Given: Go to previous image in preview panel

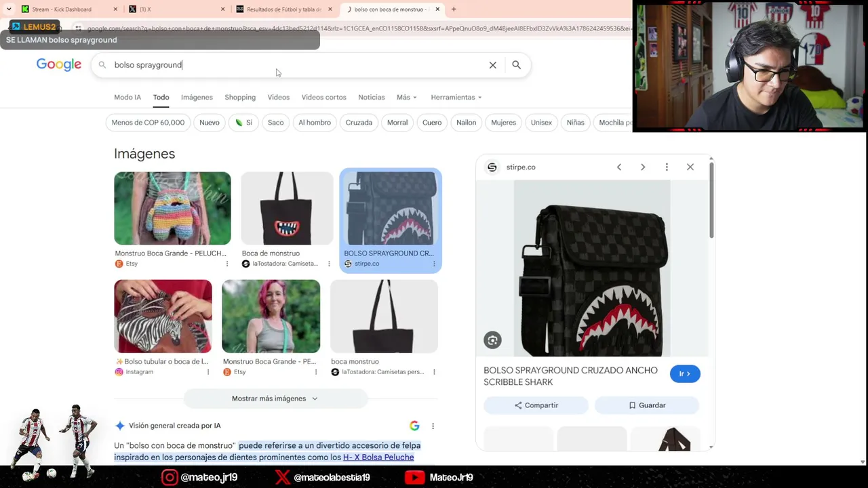Looking at the screenshot, I should tap(619, 167).
